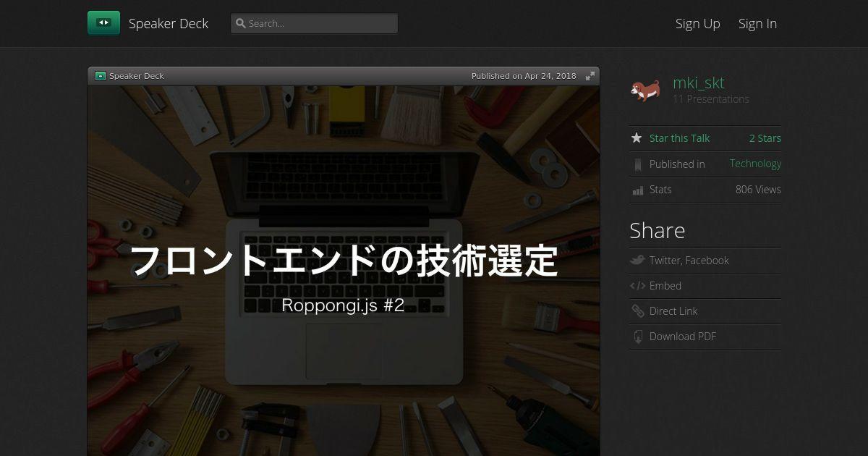Click the Roppongi.js #2 subtitle
The width and height of the screenshot is (868, 456).
pyautogui.click(x=343, y=305)
